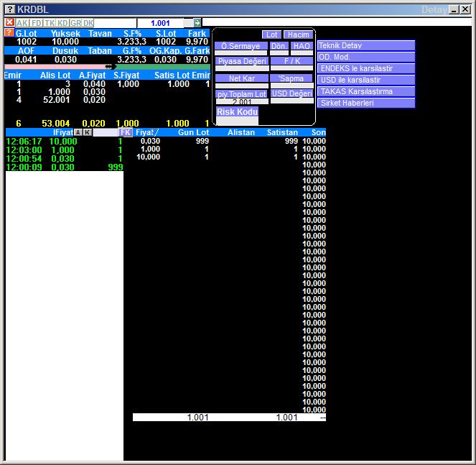Open Teknik Detay menu item

pyautogui.click(x=366, y=45)
